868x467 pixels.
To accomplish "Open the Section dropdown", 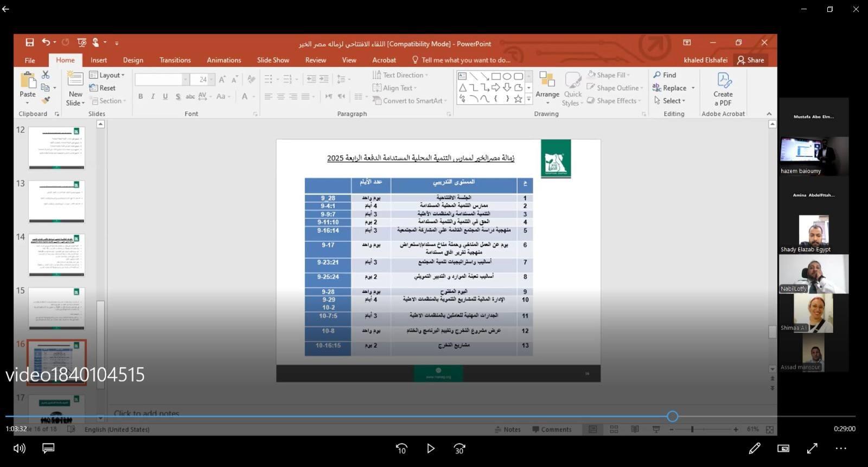I will pos(108,101).
